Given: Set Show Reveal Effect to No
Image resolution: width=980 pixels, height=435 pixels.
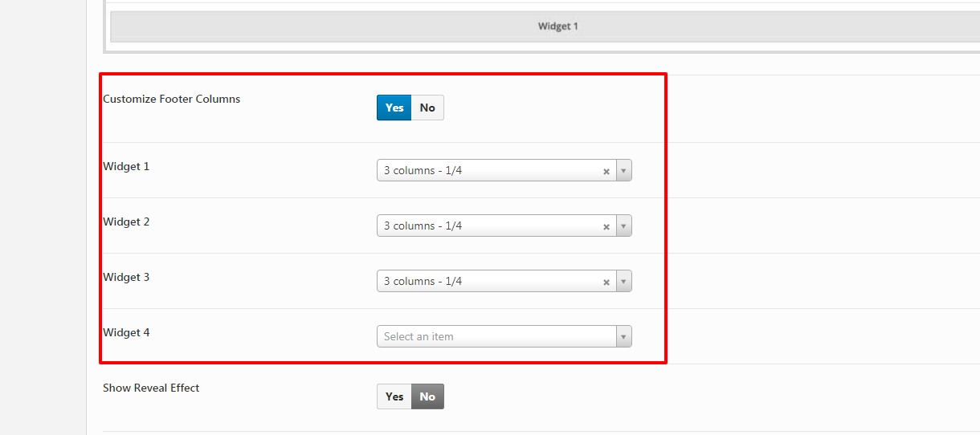Looking at the screenshot, I should [427, 396].
